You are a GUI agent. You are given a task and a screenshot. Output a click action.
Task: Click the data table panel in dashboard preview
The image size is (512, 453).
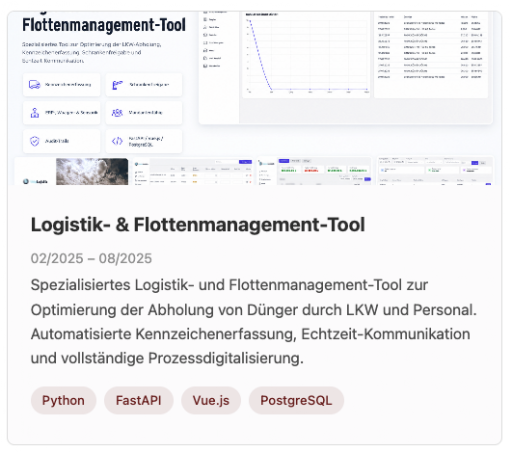coord(431,55)
